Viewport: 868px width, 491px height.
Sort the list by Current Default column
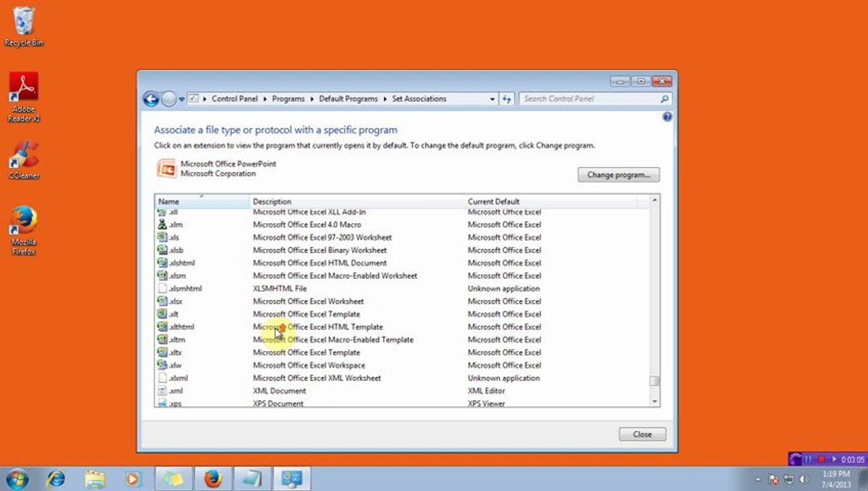pos(550,201)
